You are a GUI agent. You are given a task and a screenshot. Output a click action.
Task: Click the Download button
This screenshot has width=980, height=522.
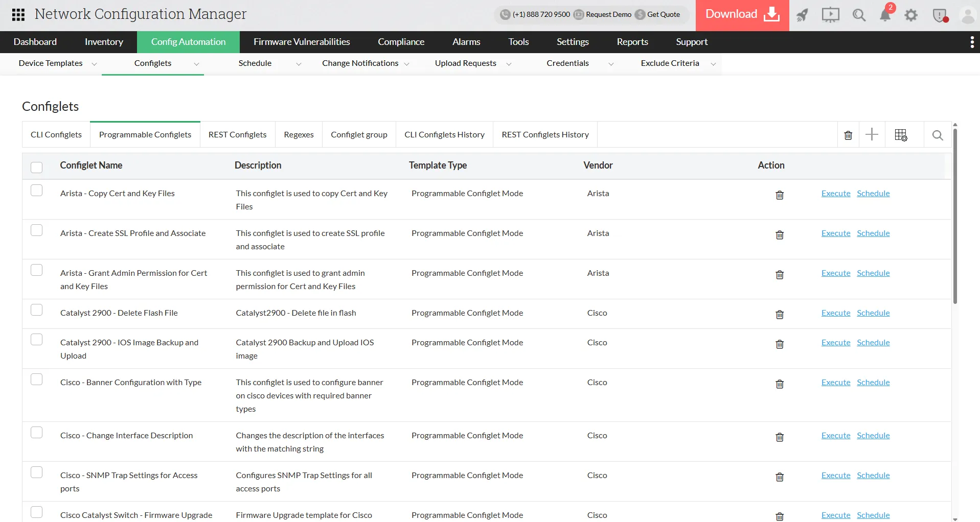741,14
